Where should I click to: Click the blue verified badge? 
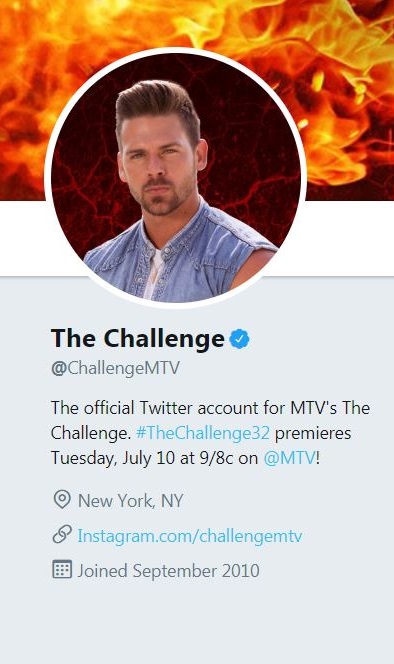(240, 339)
